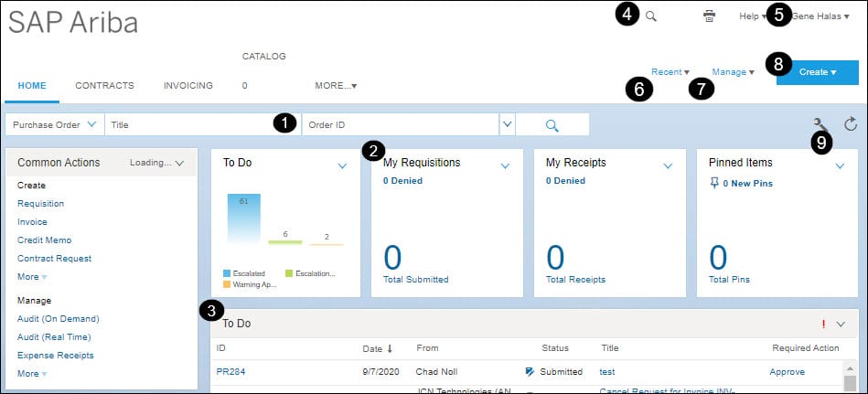The height and width of the screenshot is (394, 868).
Task: Open the Recent dropdown menu
Action: pos(670,71)
